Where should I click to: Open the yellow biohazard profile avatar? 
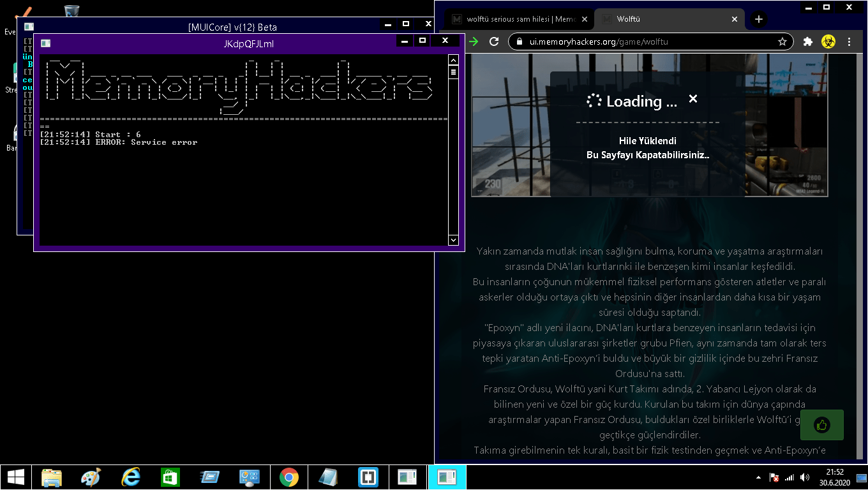pyautogui.click(x=828, y=41)
